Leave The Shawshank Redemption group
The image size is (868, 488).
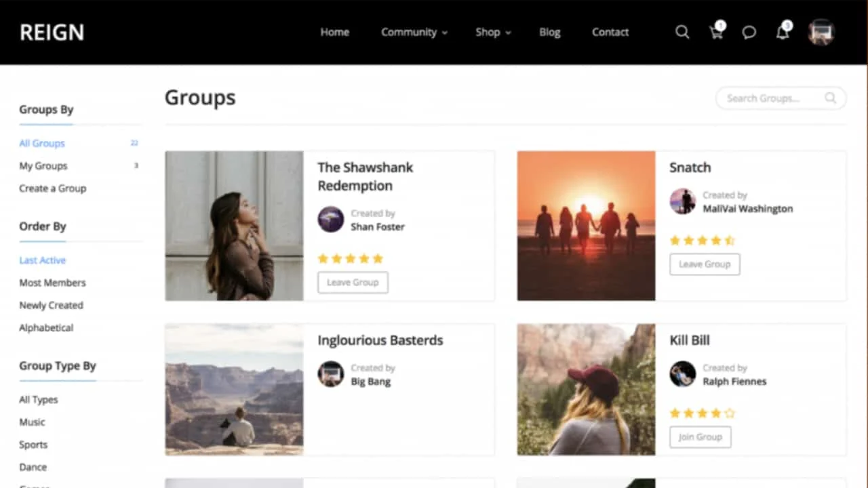point(353,283)
